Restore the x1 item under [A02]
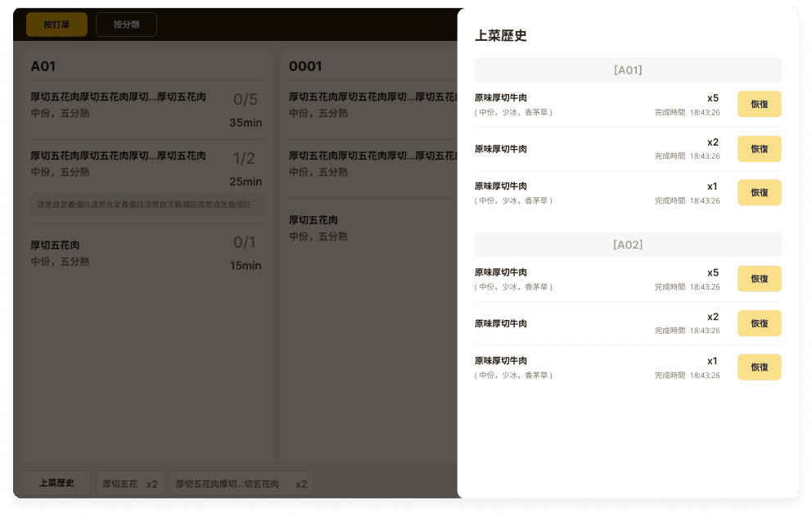 pos(759,367)
